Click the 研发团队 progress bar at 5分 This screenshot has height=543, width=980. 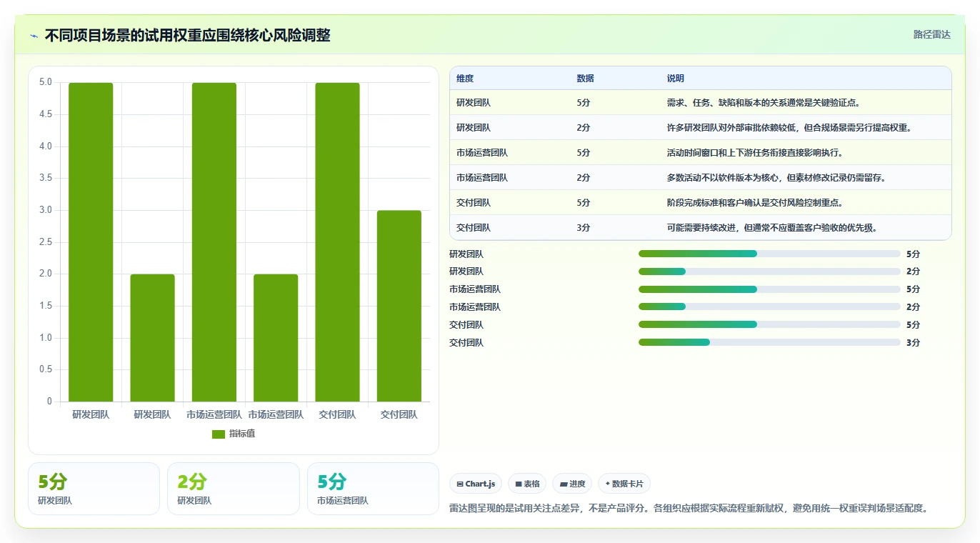tap(769, 254)
